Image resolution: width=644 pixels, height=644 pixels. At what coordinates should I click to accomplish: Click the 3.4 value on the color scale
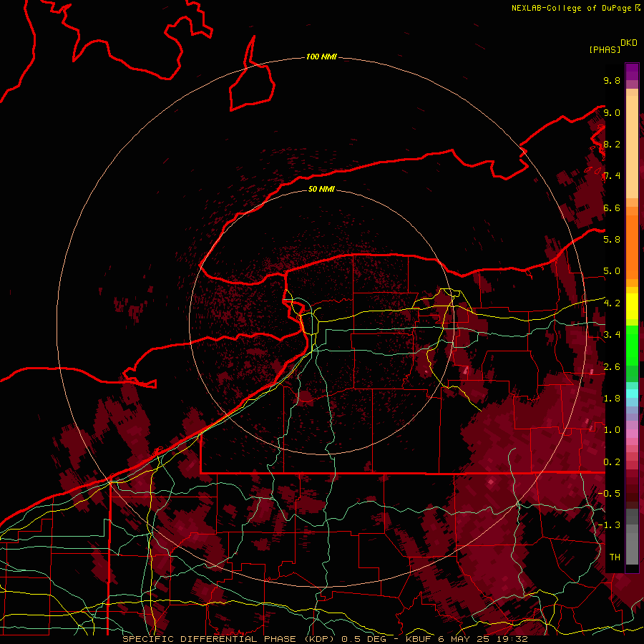coord(612,334)
